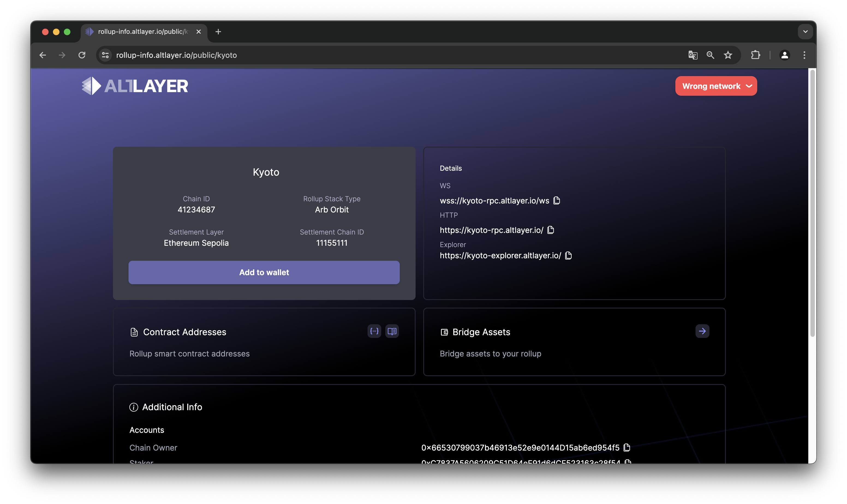Click the Additional Info heading
847x504 pixels.
tap(172, 407)
